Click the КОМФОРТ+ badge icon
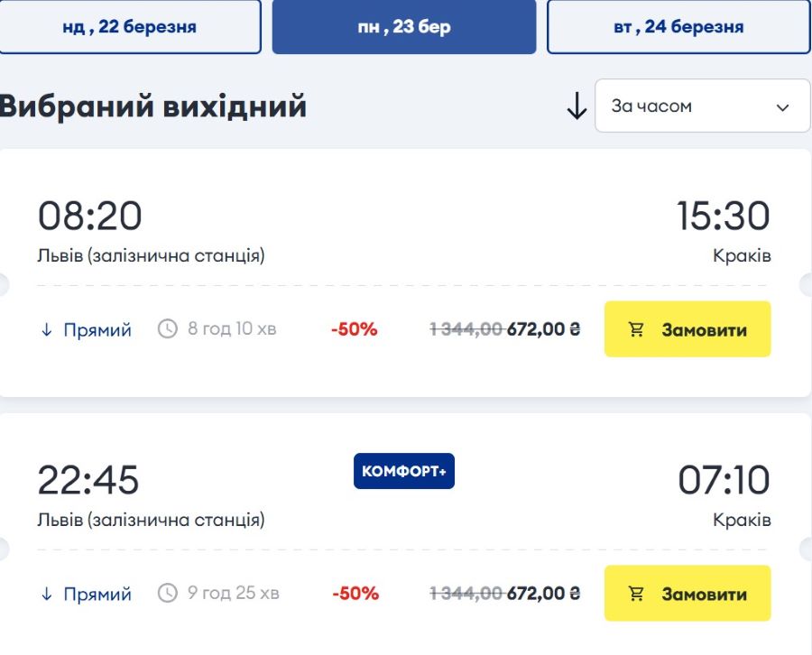 [x=404, y=470]
